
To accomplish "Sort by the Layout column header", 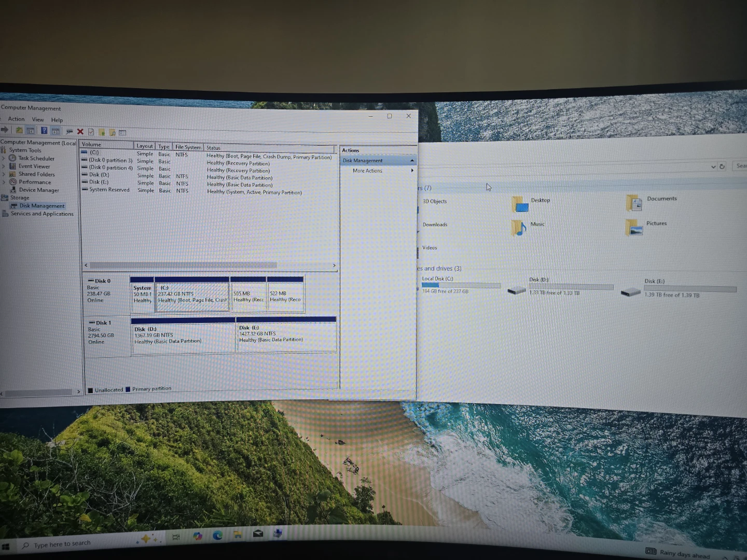I will tap(145, 146).
